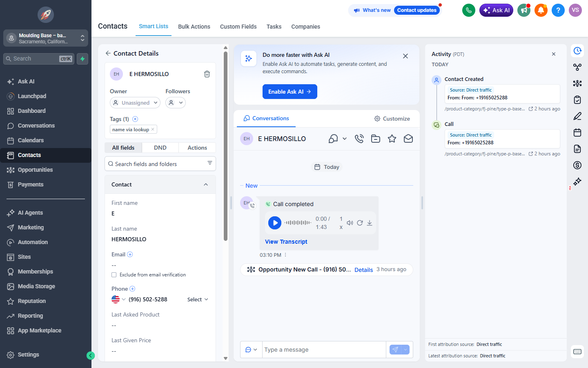Click Enable Ask AI button
Screen dimensions: 588x368
pyautogui.click(x=290, y=92)
